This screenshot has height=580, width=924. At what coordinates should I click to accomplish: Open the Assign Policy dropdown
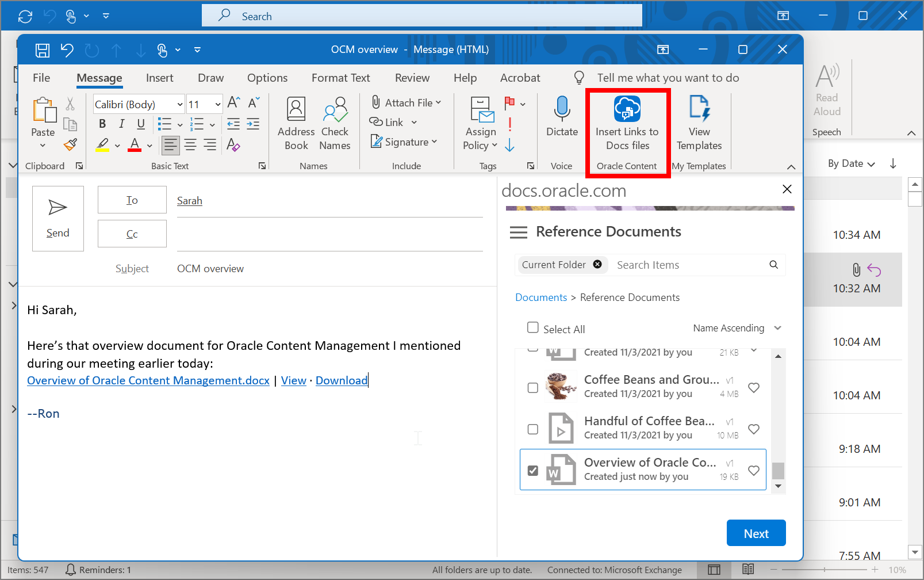click(480, 124)
